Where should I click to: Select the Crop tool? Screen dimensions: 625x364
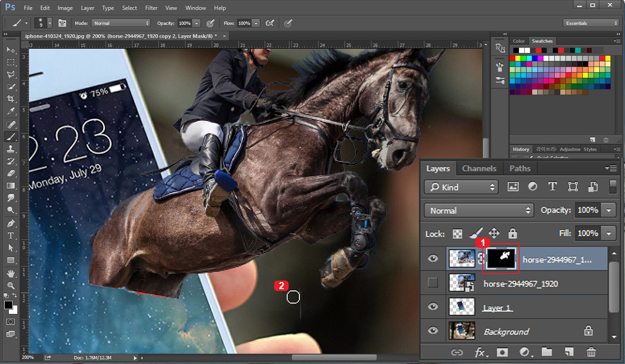10,99
